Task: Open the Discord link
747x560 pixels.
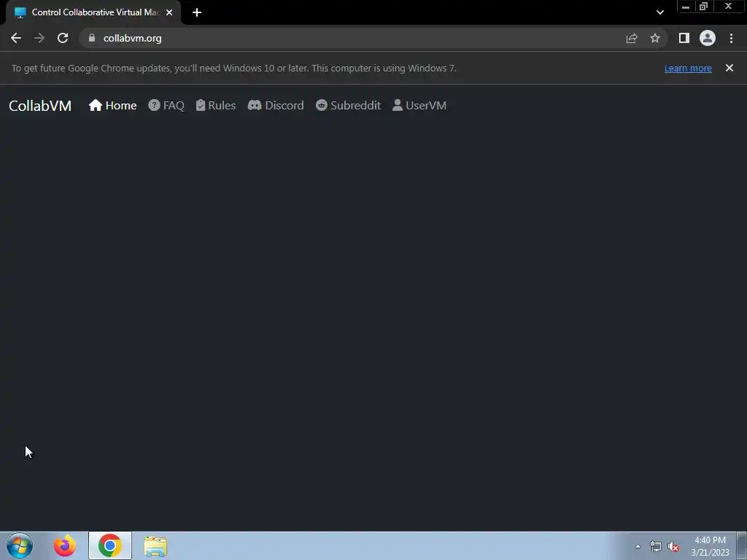Action: tap(276, 105)
